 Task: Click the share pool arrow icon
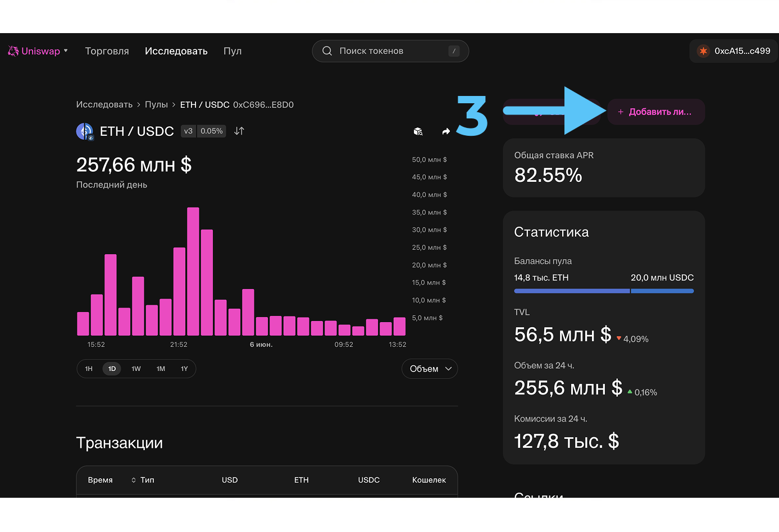(446, 131)
